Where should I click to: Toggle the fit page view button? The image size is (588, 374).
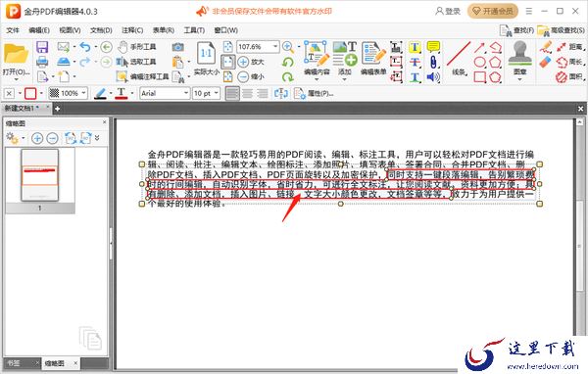(228, 62)
